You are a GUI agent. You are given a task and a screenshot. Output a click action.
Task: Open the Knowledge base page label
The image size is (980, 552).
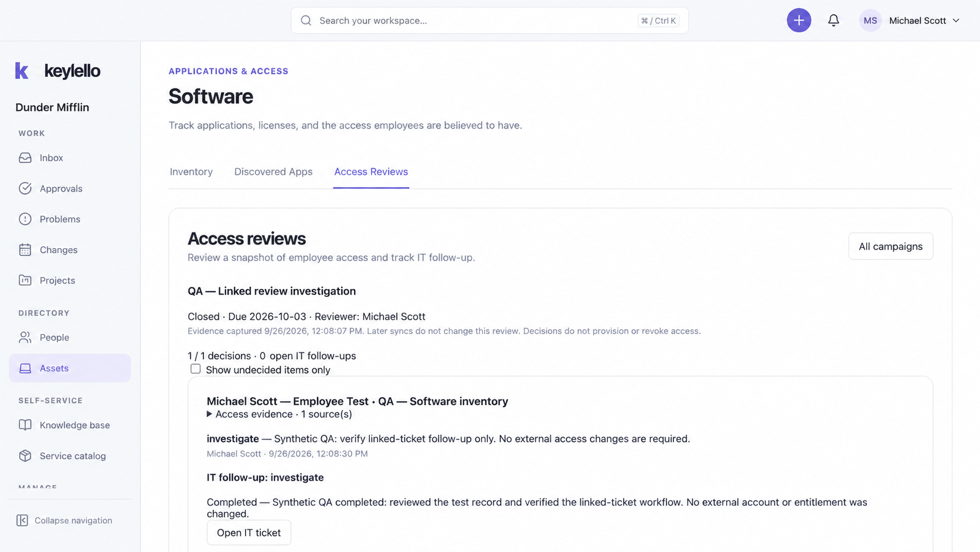75,425
